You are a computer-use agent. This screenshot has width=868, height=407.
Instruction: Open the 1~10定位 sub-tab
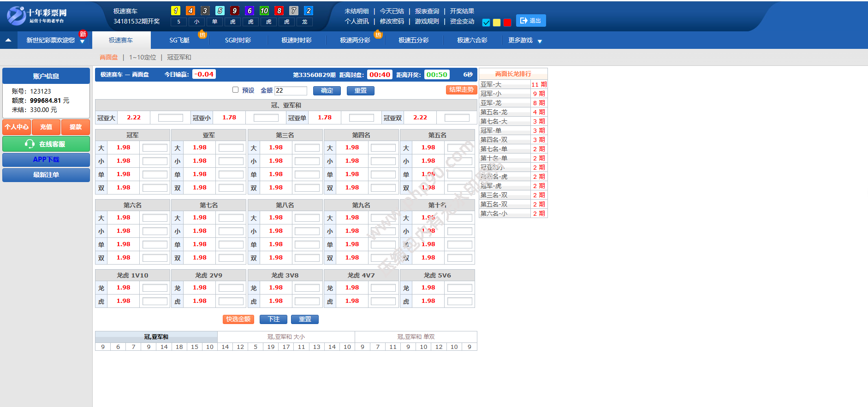pos(143,57)
